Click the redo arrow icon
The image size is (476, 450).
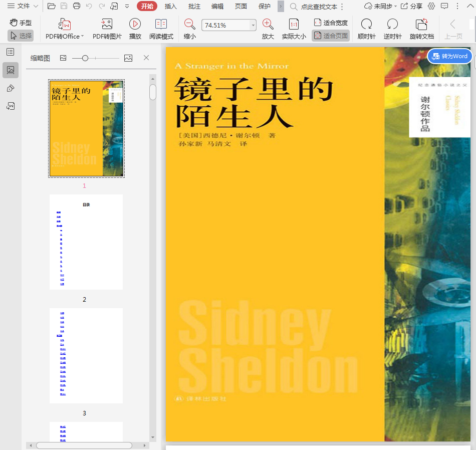point(102,6)
